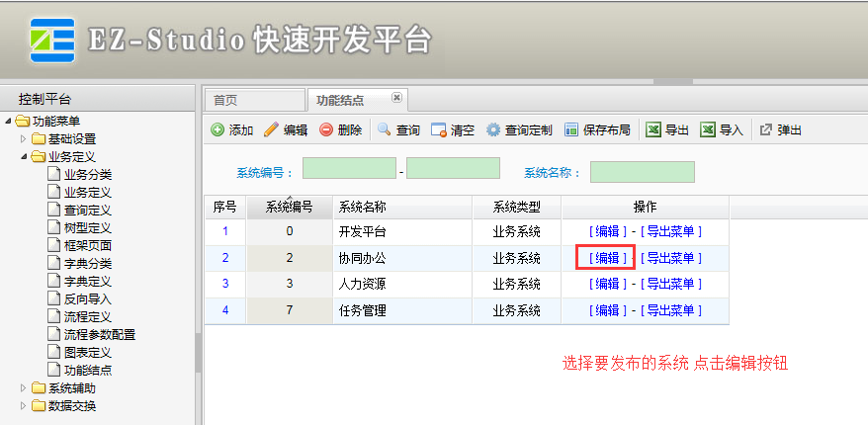The width and height of the screenshot is (868, 425).
Task: Click the 查询定义 page icon
Action: click(53, 210)
